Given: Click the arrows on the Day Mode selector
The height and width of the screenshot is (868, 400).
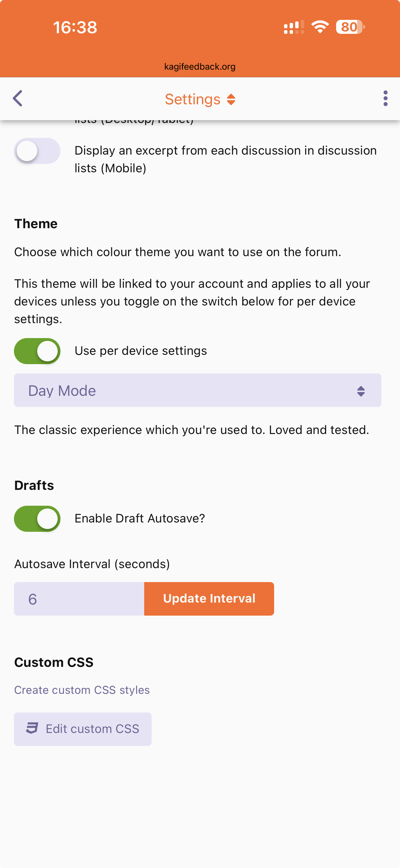Looking at the screenshot, I should click(361, 391).
